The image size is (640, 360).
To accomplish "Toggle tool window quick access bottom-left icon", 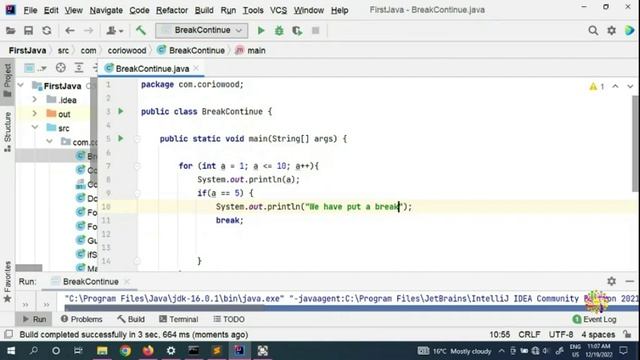I will [x=8, y=334].
